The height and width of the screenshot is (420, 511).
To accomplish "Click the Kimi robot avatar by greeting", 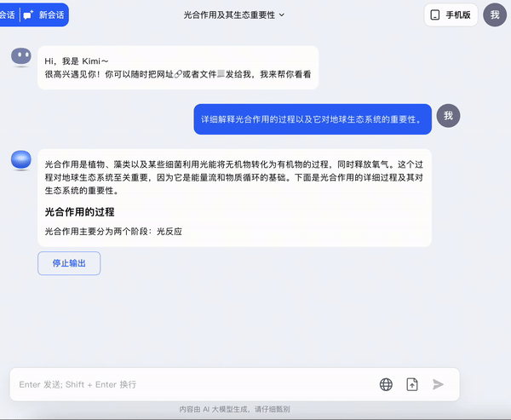I will (21, 58).
